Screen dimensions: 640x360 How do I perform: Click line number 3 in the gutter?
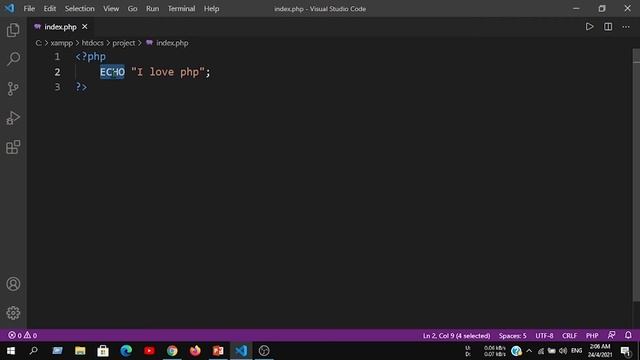point(57,87)
